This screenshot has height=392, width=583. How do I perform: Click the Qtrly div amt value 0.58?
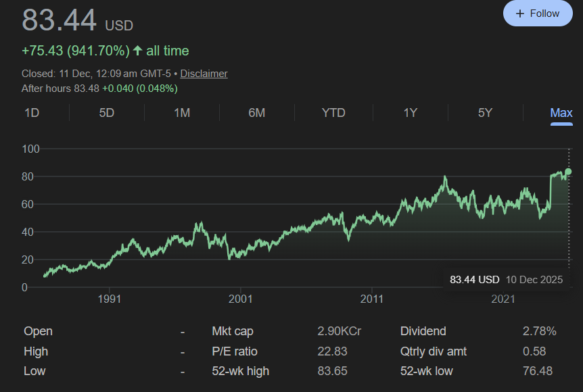click(x=534, y=351)
